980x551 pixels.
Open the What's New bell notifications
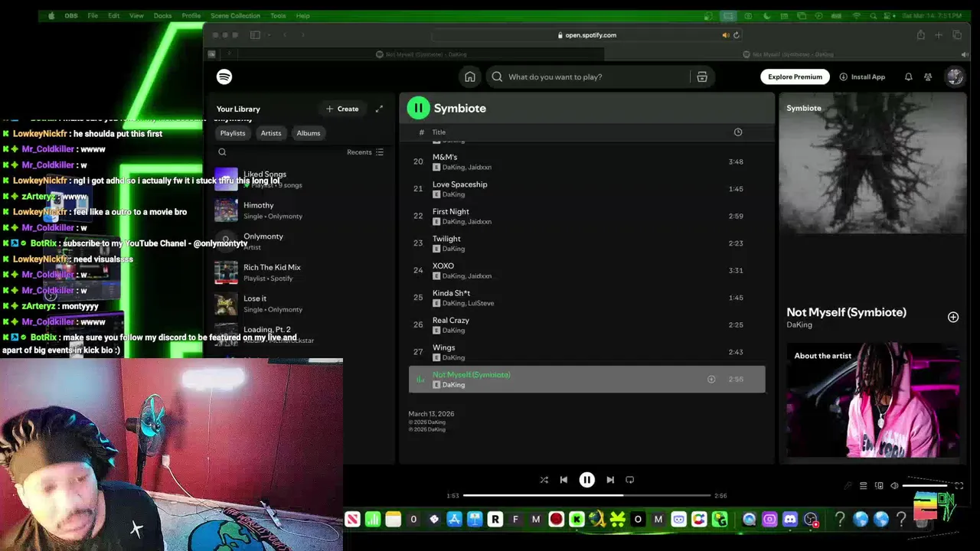tap(908, 77)
